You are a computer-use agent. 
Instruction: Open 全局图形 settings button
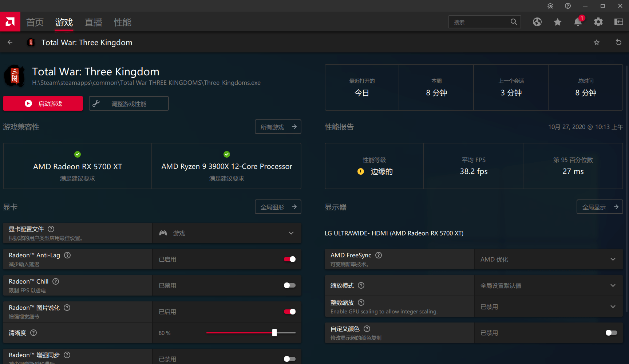(278, 207)
